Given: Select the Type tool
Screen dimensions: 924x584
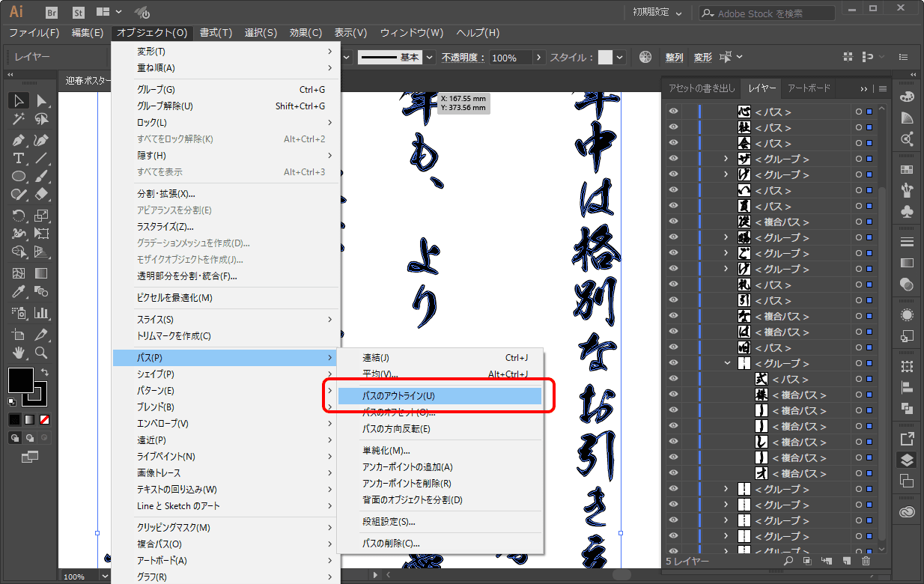Looking at the screenshot, I should click(x=19, y=158).
